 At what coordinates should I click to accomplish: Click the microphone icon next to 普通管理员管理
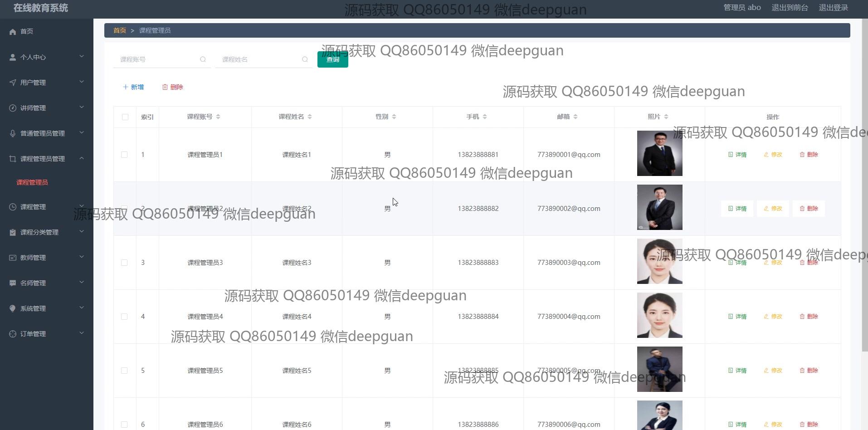coord(13,133)
